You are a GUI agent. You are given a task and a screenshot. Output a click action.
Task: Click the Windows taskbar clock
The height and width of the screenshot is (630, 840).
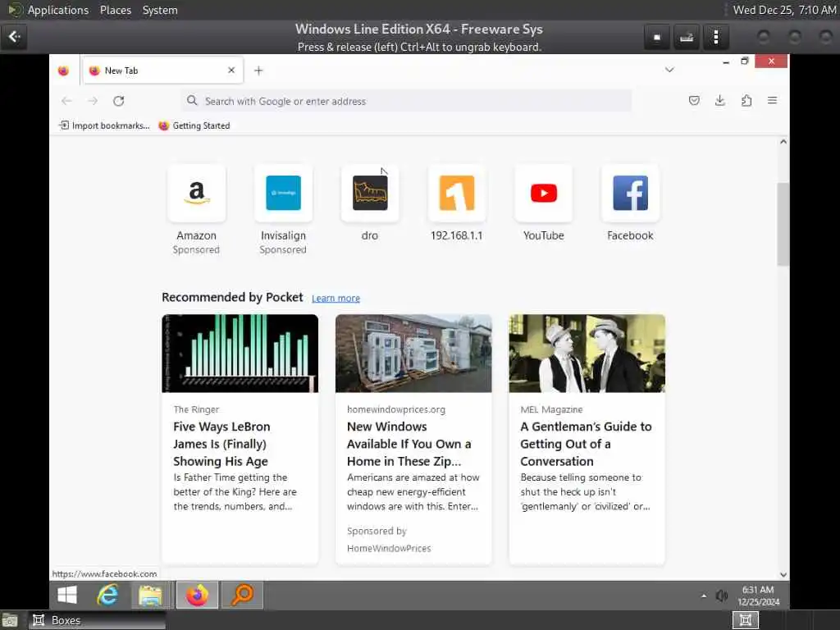(758, 596)
